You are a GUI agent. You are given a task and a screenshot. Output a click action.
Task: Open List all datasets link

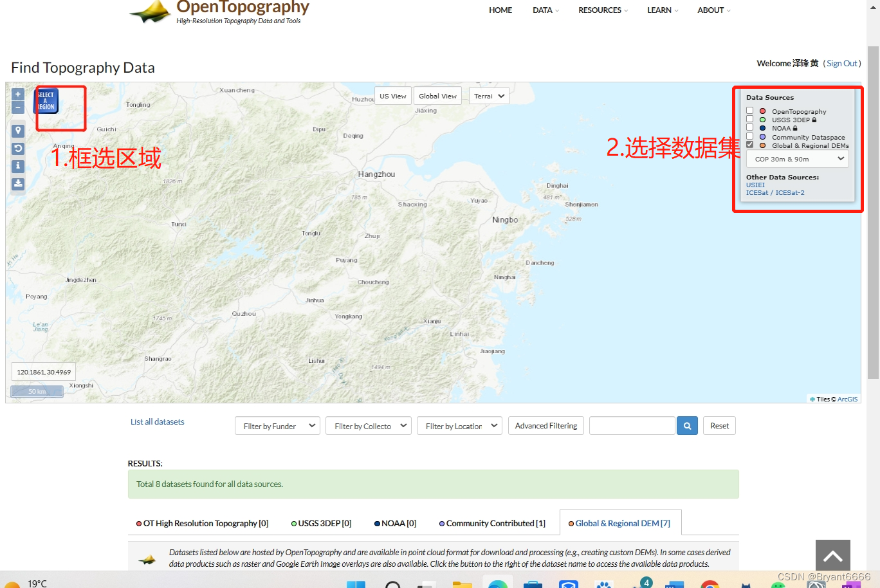pyautogui.click(x=157, y=422)
